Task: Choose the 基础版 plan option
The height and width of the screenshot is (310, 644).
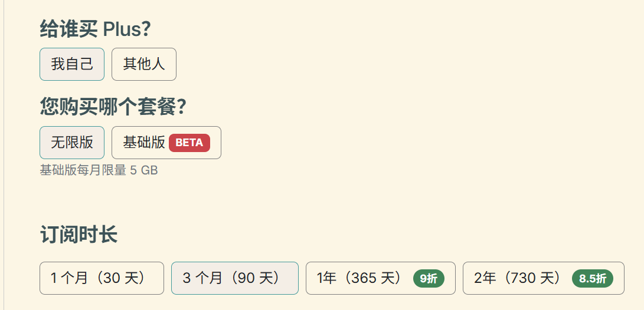Action: (144, 143)
